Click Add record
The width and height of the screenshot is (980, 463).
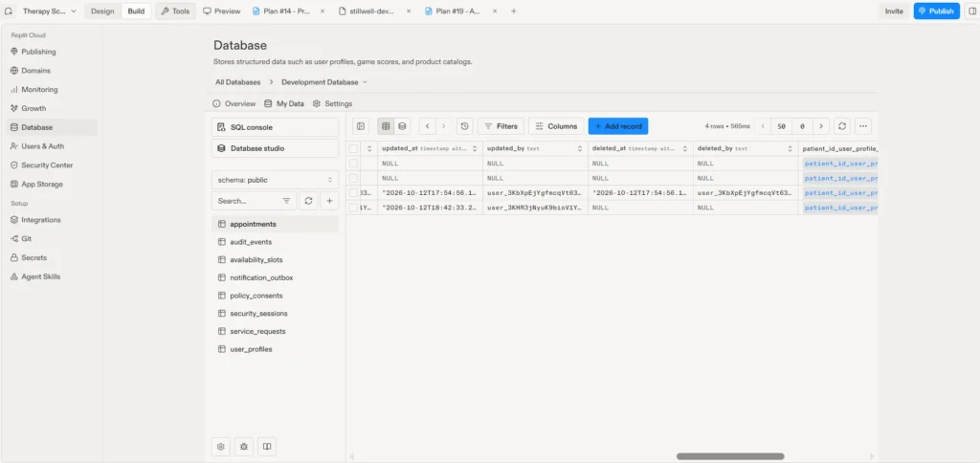pyautogui.click(x=618, y=126)
